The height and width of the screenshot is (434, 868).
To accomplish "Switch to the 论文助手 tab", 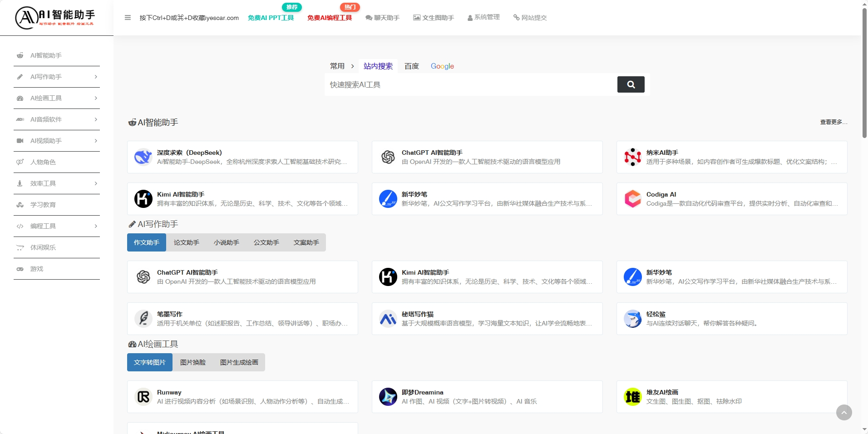I will click(186, 242).
